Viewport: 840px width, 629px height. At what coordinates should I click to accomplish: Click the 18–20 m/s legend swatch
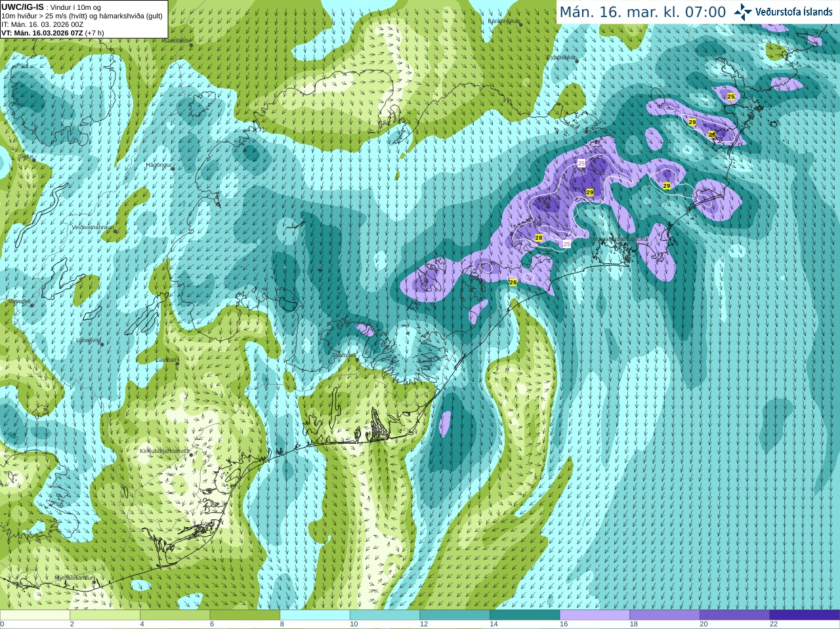665,615
